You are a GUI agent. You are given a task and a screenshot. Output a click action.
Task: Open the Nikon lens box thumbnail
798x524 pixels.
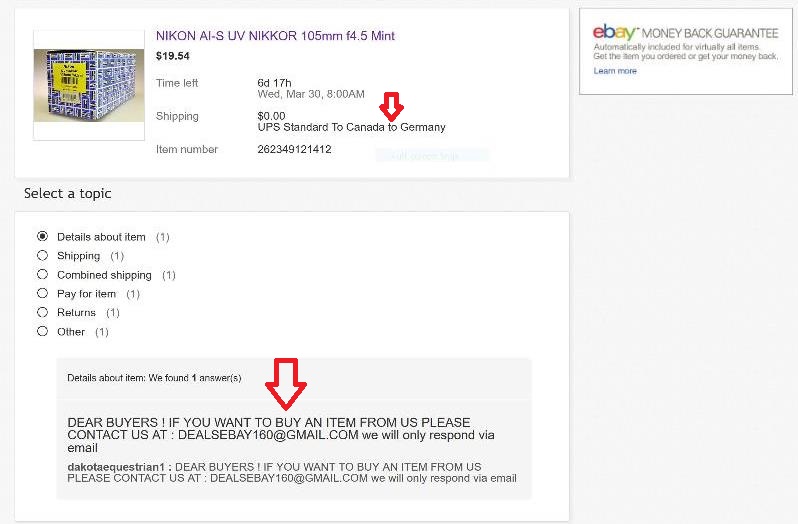(x=89, y=85)
